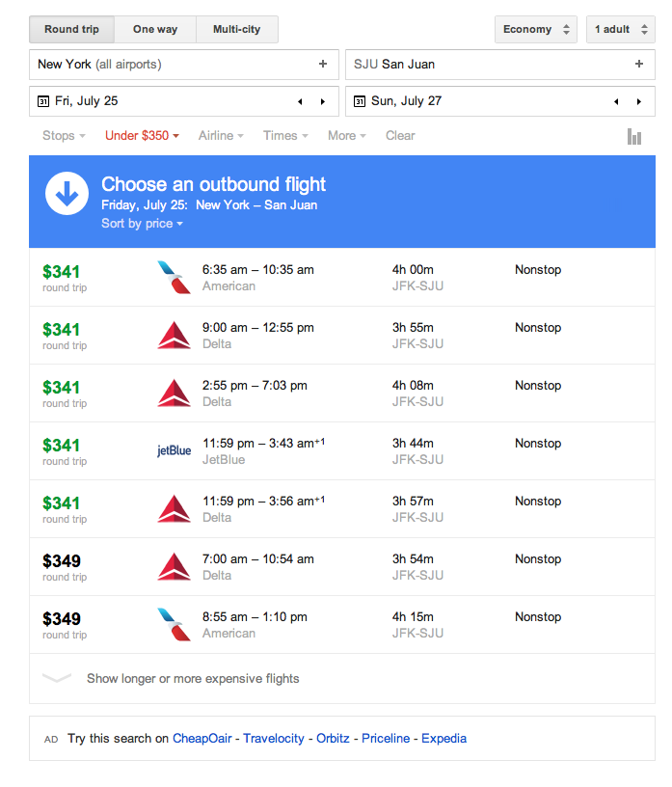The width and height of the screenshot is (672, 787).
Task: Go to previous day for return date
Action: coord(615,101)
